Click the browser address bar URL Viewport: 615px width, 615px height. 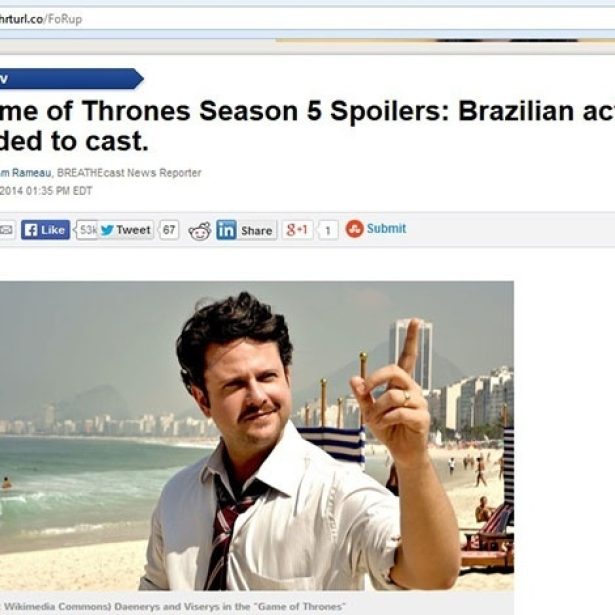point(41,19)
